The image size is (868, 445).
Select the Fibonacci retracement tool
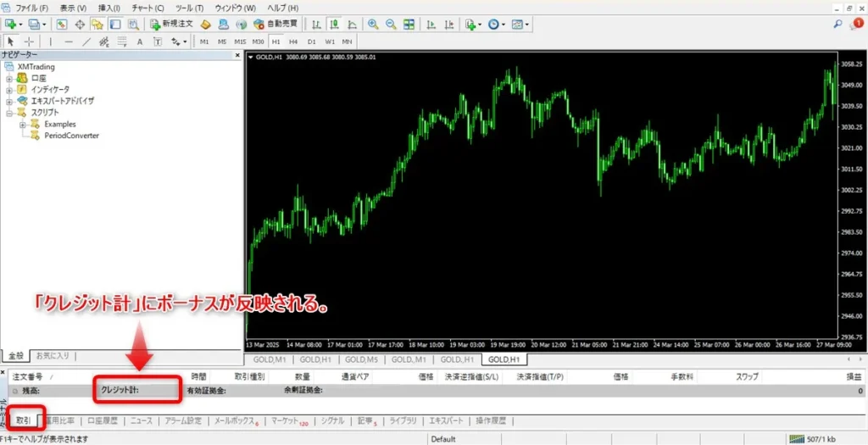[122, 42]
